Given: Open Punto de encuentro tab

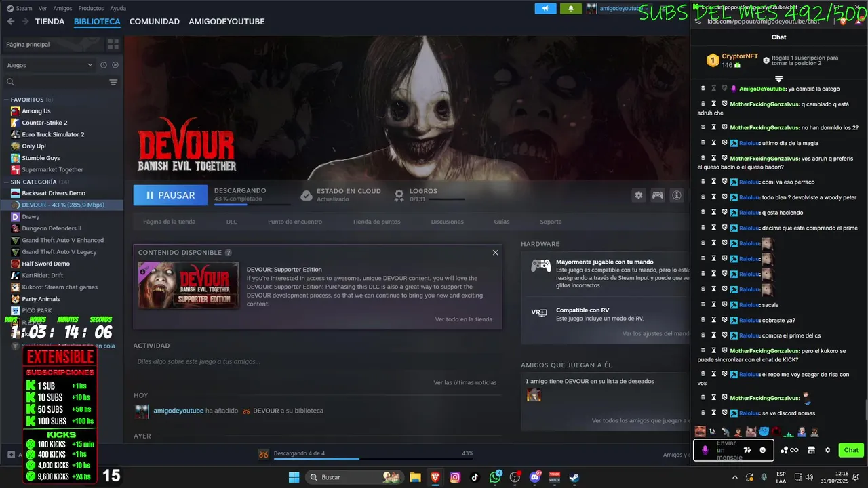Looking at the screenshot, I should [x=295, y=222].
